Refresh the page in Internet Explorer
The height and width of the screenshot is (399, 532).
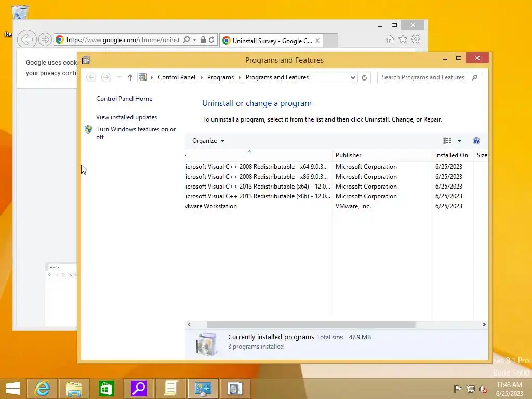click(211, 39)
